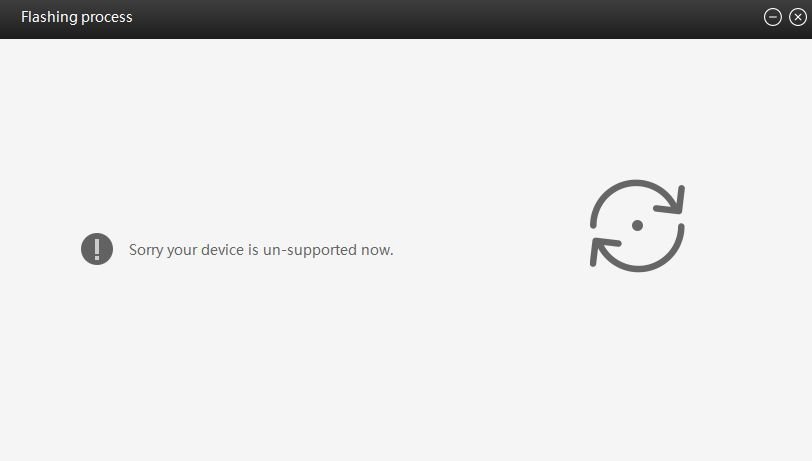
Task: Click the dark title bar's empty middle area
Action: pos(445,19)
